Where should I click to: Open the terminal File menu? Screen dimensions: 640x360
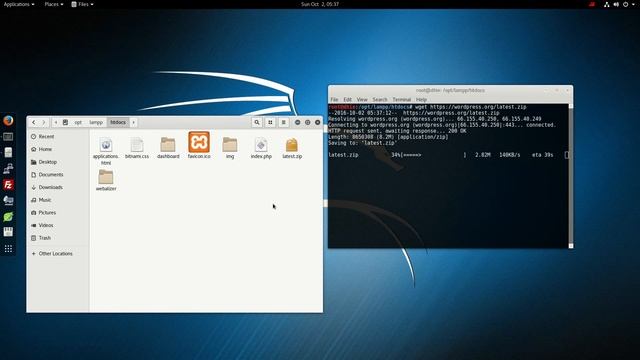point(334,100)
